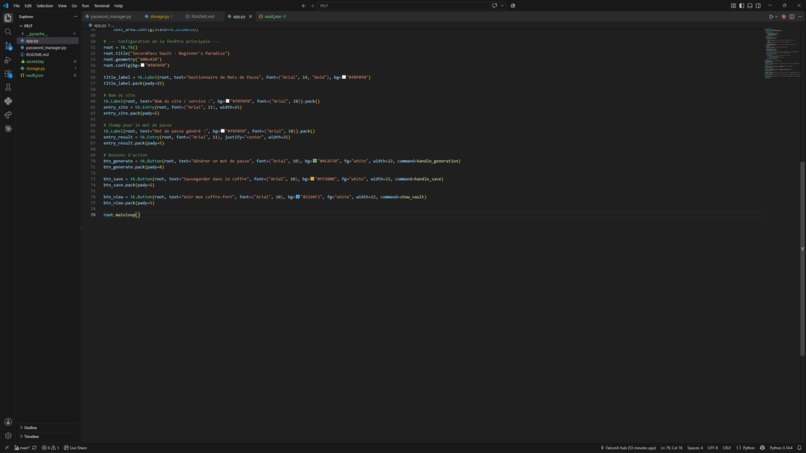The image size is (806, 453).
Task: Open the Manage gear icon
Action: [x=8, y=436]
